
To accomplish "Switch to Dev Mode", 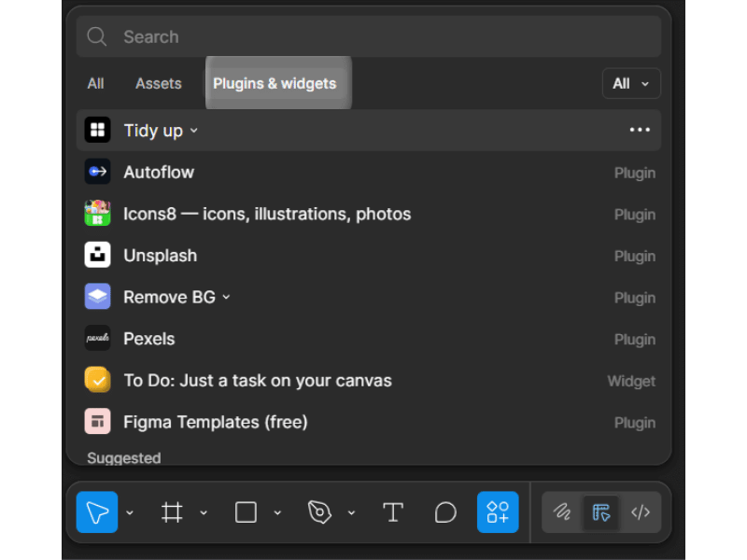I will pos(641,512).
